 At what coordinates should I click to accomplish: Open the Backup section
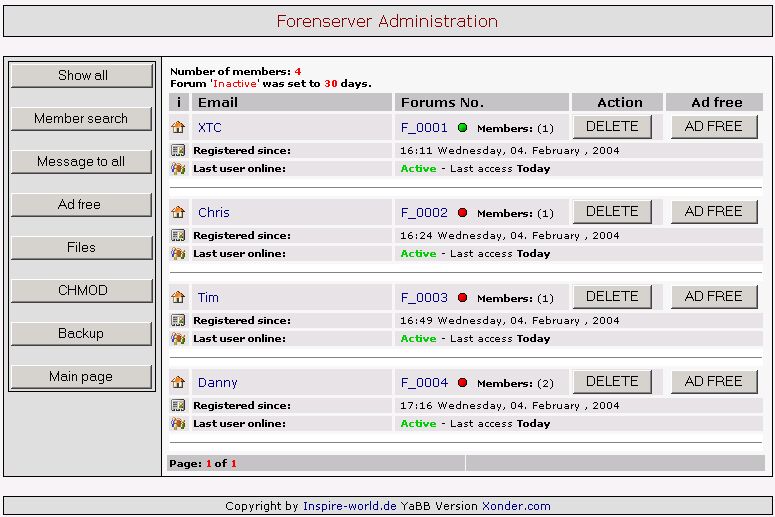point(82,334)
